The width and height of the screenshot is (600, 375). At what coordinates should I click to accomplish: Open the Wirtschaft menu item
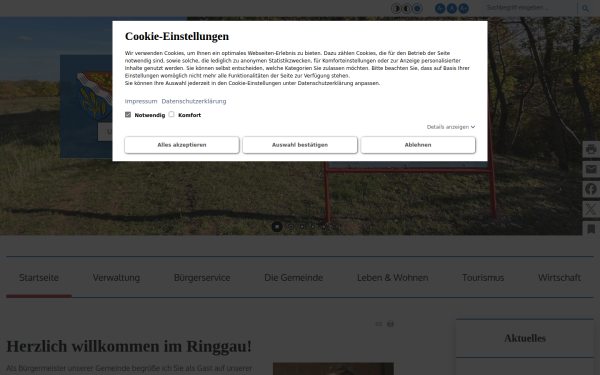[559, 278]
